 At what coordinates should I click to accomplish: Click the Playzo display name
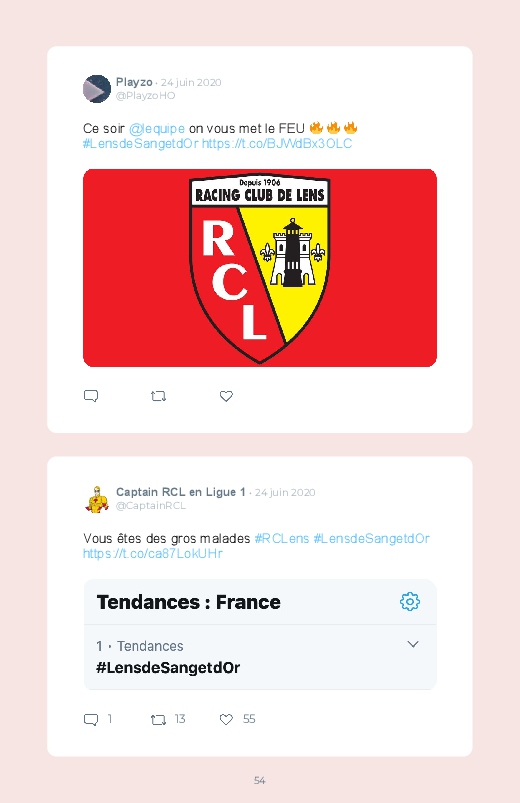click(134, 82)
